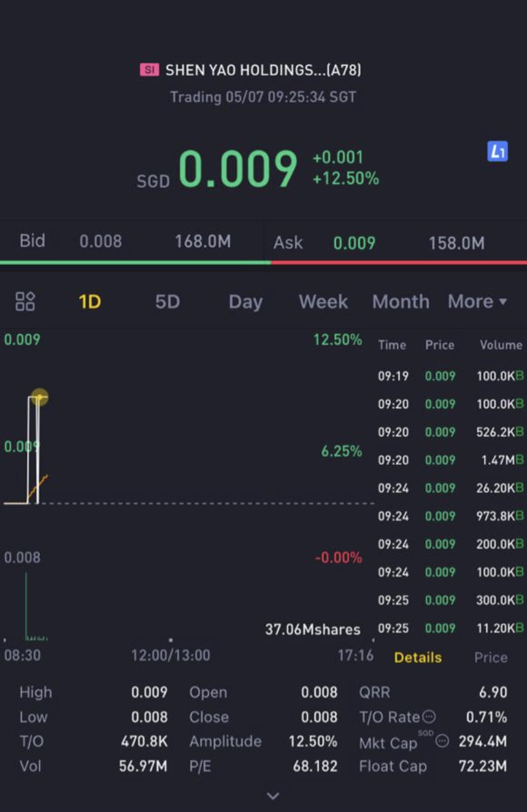The height and width of the screenshot is (812, 527).
Task: Select the 09:24 trade row of 26.20K
Action: pyautogui.click(x=451, y=488)
